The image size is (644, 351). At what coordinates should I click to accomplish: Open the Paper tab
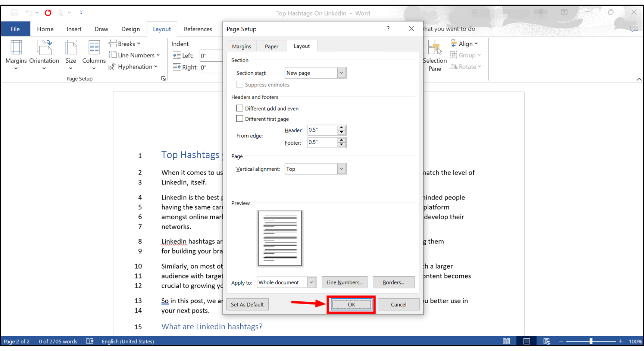[x=271, y=46]
